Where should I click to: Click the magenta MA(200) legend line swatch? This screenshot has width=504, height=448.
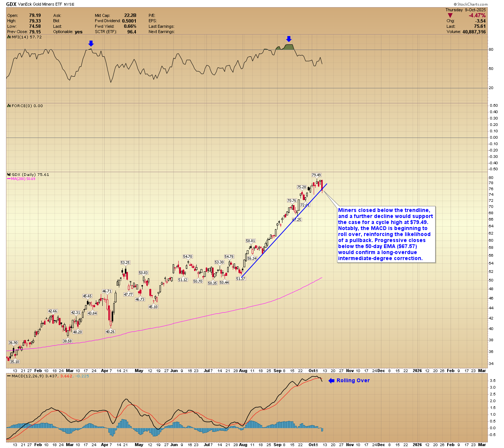pyautogui.click(x=9, y=179)
